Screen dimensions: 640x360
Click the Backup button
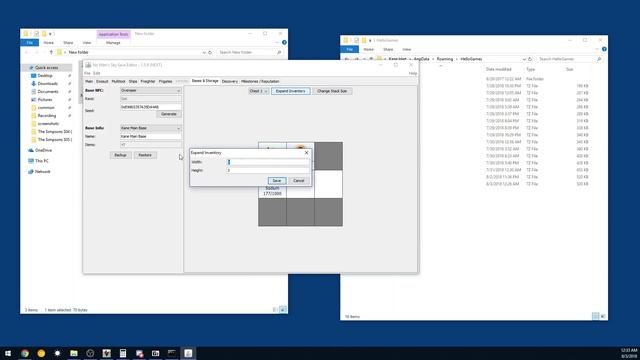pyautogui.click(x=120, y=155)
